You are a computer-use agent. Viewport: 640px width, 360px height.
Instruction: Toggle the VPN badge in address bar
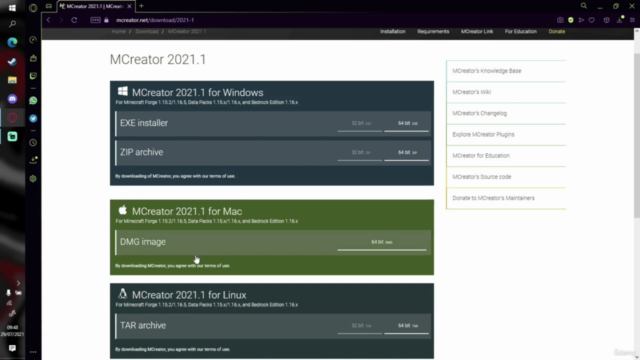tap(96, 20)
